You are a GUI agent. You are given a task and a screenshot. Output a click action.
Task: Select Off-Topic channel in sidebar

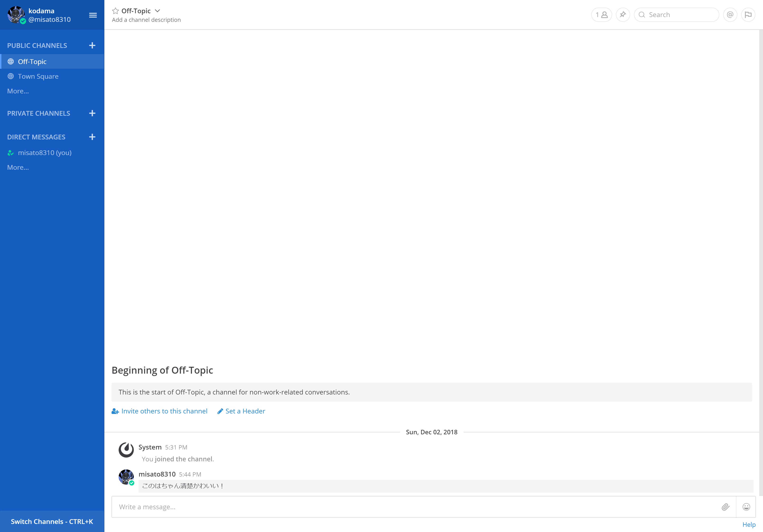pos(32,62)
